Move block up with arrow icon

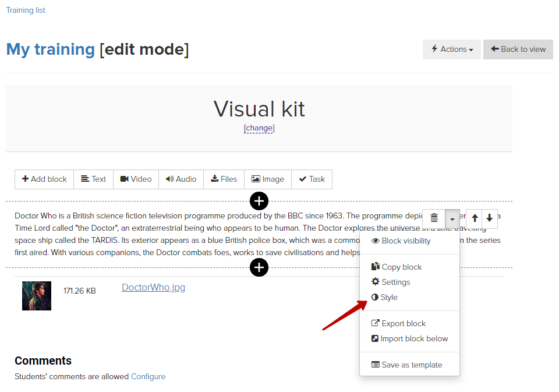(475, 218)
